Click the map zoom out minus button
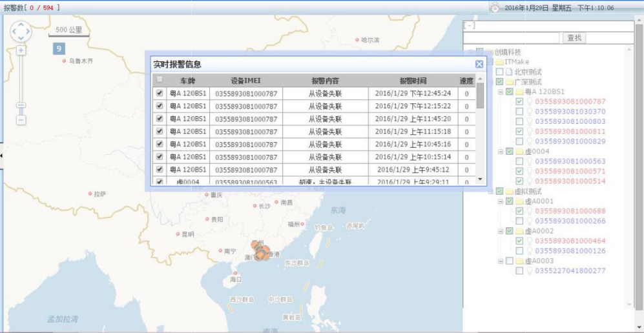 (x=21, y=120)
